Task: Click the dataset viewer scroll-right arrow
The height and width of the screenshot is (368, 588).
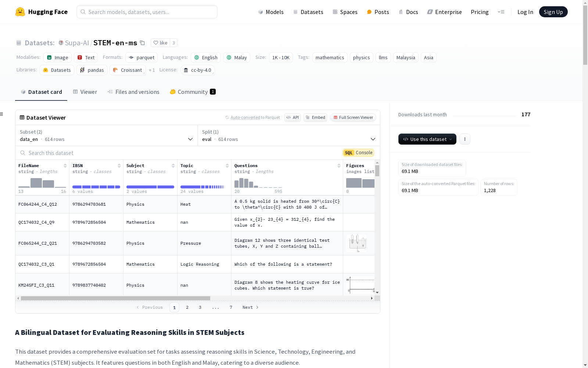Action: [x=372, y=298]
